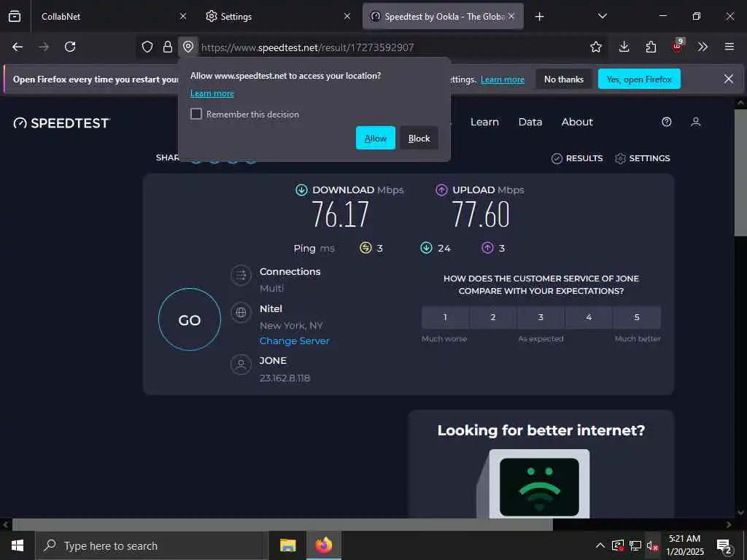Screen dimensions: 747x560
Task: Show hidden system tray icons
Action: coord(600,545)
